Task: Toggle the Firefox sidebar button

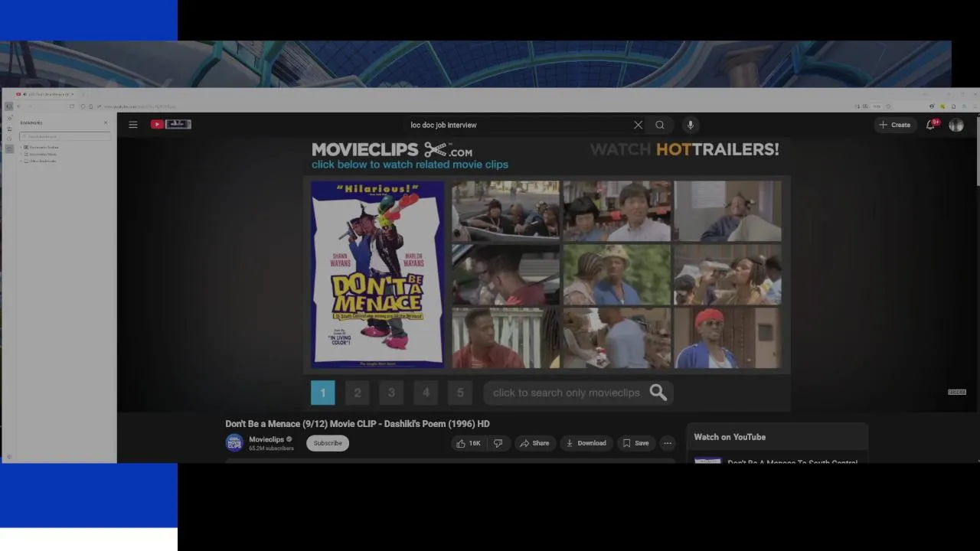Action: [x=9, y=106]
